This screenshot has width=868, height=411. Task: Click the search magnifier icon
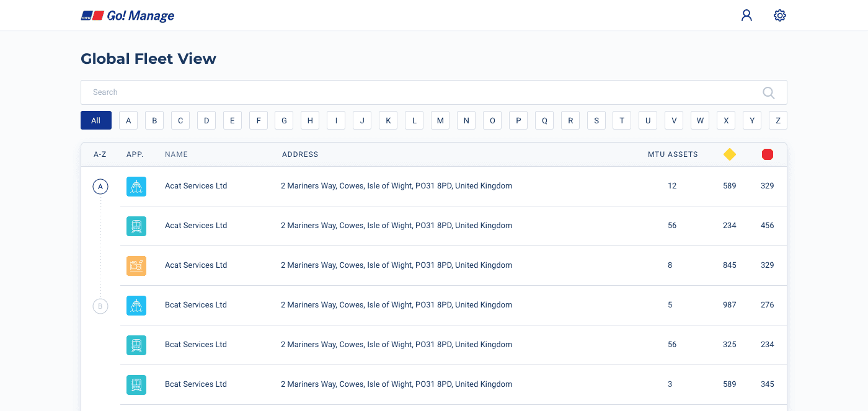click(x=769, y=92)
